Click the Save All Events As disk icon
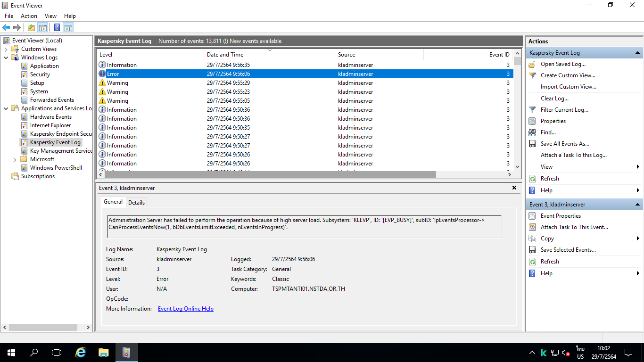644x362 pixels. click(532, 144)
